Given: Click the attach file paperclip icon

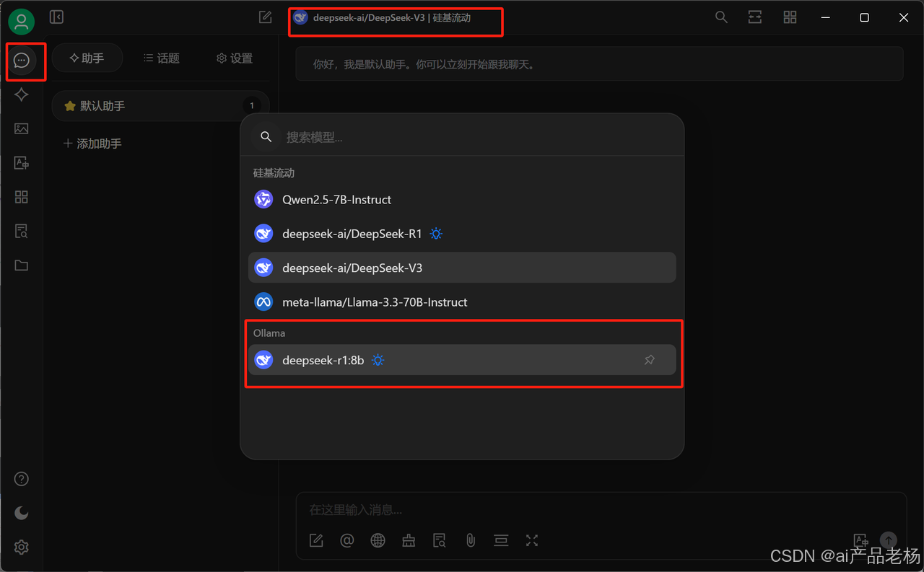Looking at the screenshot, I should pos(471,540).
